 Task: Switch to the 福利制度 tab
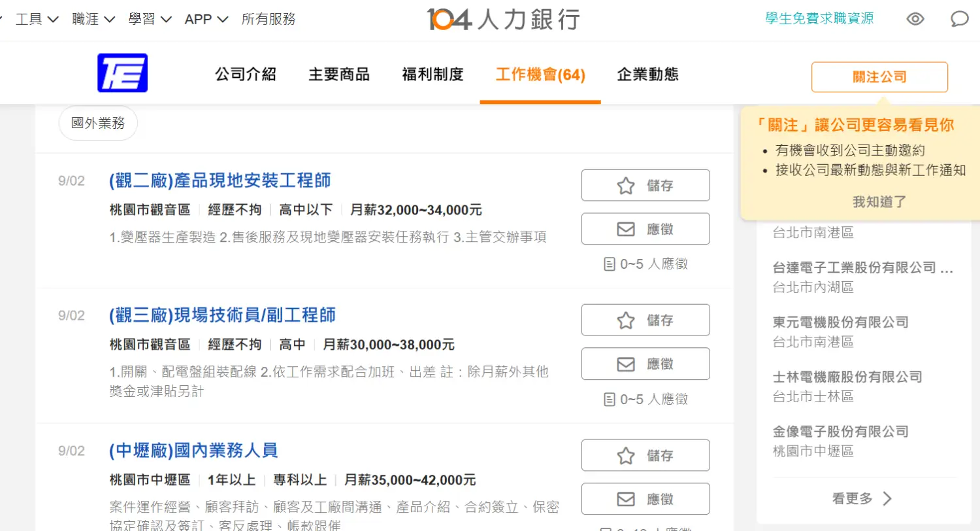(433, 75)
